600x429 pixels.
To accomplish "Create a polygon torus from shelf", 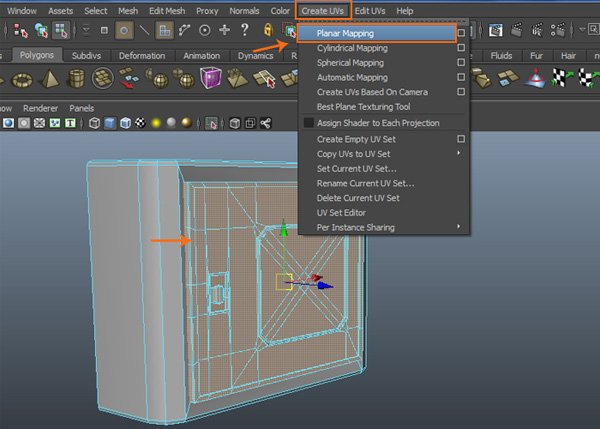I will click(22, 80).
